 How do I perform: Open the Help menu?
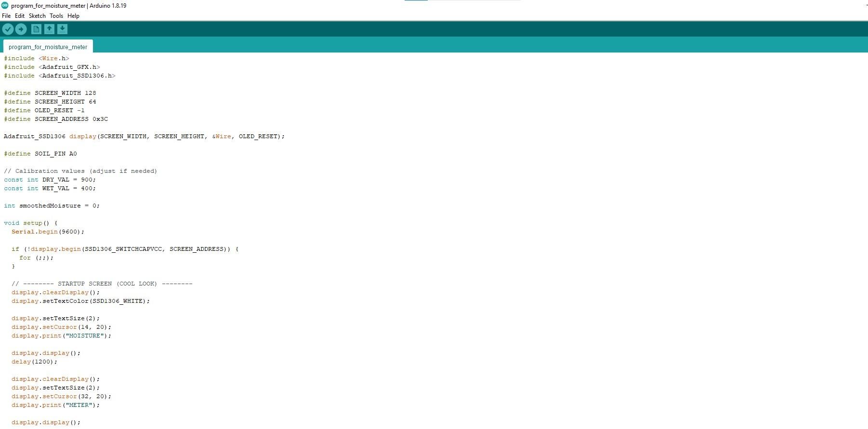point(73,16)
